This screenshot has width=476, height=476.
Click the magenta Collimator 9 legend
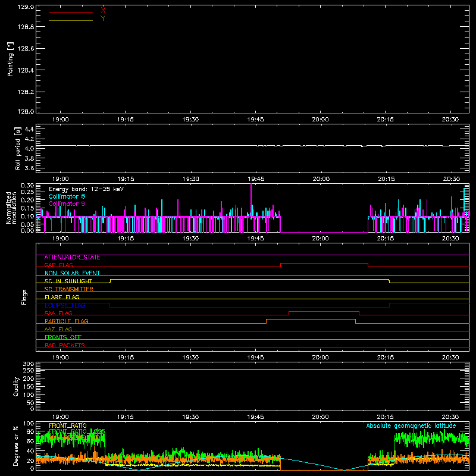point(67,203)
